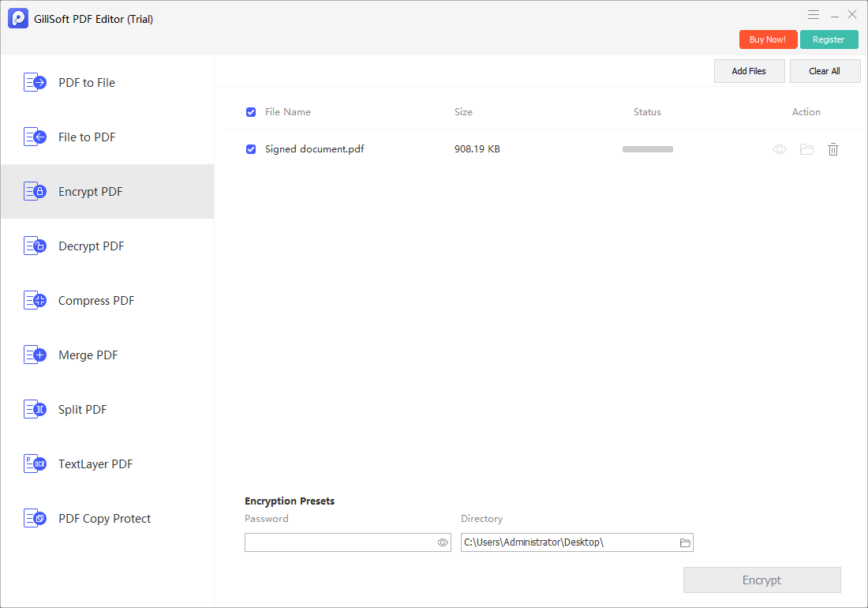Screen dimensions: 868x608
Task: Close the GiliSoft PDF Editor window
Action: click(x=852, y=14)
